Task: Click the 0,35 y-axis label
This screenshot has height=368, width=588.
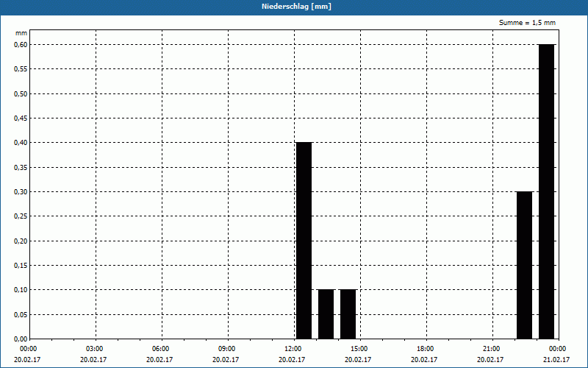Action: click(x=21, y=168)
